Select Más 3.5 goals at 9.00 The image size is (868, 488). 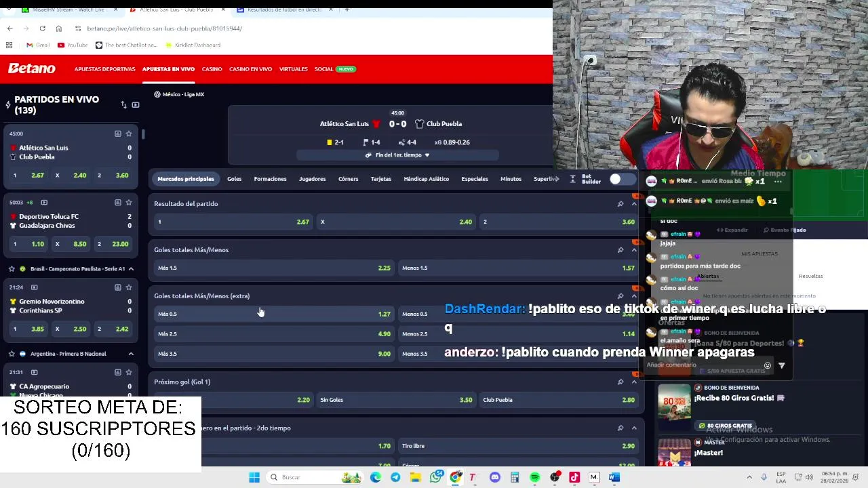coord(274,353)
